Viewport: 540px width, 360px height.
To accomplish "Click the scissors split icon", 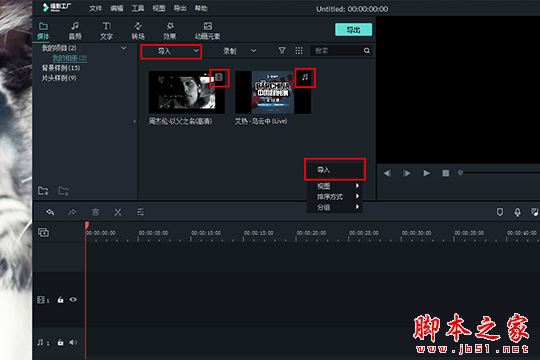I will tap(118, 212).
